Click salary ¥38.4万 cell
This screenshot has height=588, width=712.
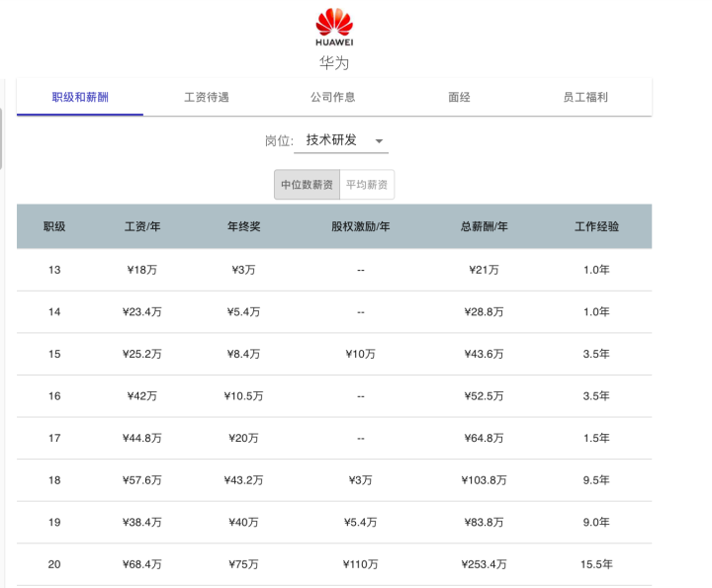(x=142, y=522)
